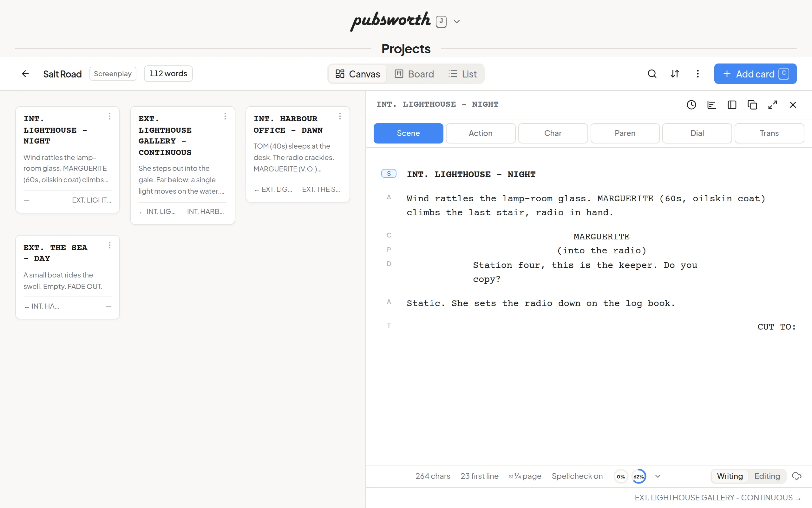812x508 pixels.
Task: Open menu on INT. LIGHTHOUSE - NIGHT card
Action: tap(110, 116)
